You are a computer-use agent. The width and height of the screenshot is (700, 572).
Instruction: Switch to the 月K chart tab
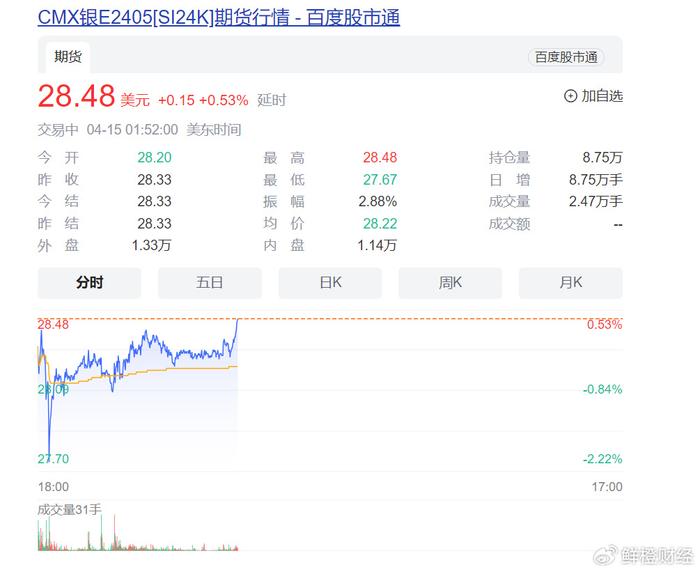(571, 283)
